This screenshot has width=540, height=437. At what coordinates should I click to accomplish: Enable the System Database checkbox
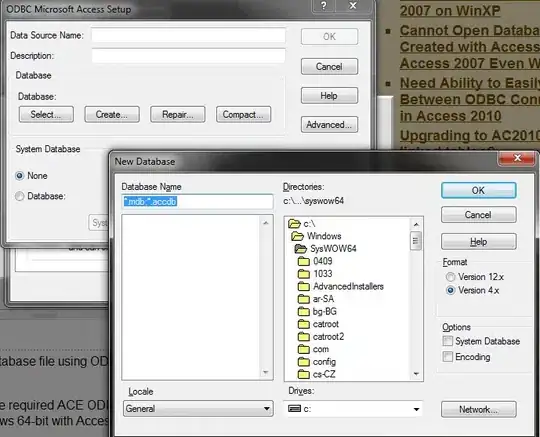click(x=448, y=341)
